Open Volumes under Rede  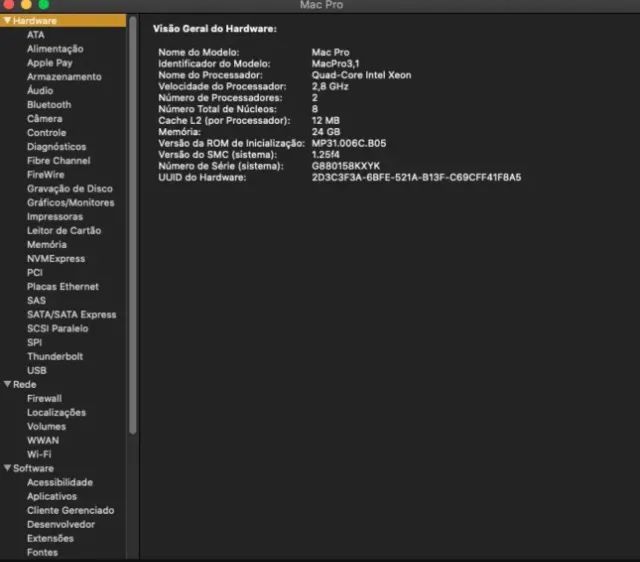(46, 426)
